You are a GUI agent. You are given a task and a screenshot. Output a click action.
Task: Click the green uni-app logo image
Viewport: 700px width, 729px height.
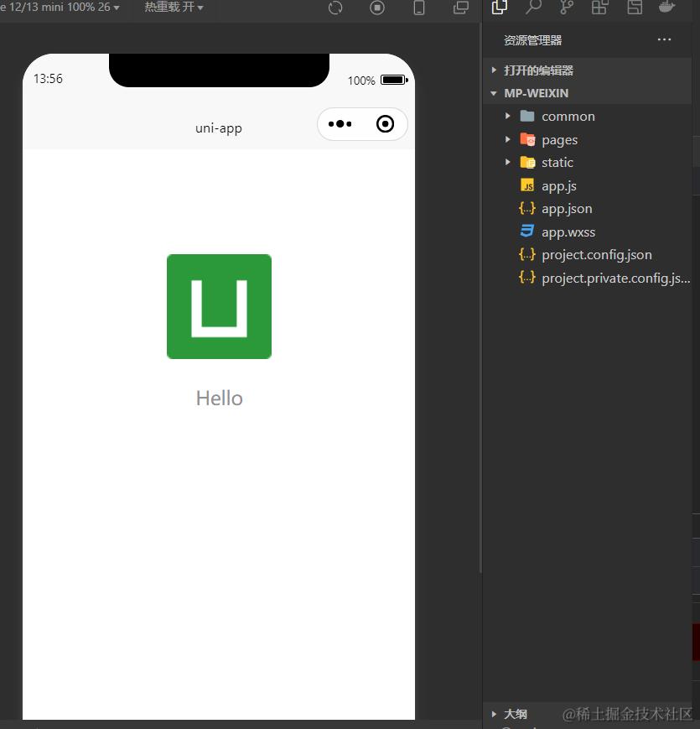pos(219,306)
